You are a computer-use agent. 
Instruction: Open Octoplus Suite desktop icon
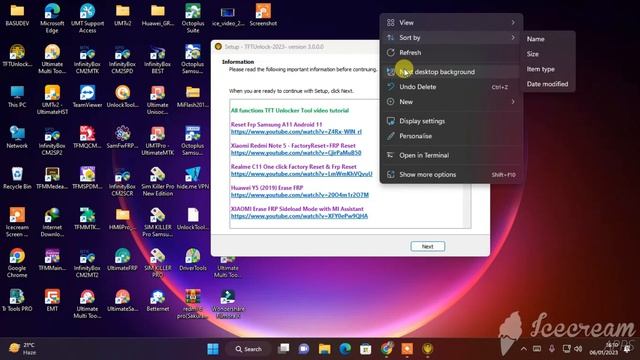tap(193, 18)
